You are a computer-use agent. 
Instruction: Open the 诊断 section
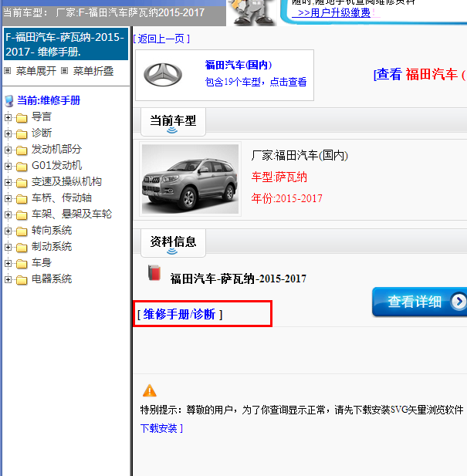(42, 133)
